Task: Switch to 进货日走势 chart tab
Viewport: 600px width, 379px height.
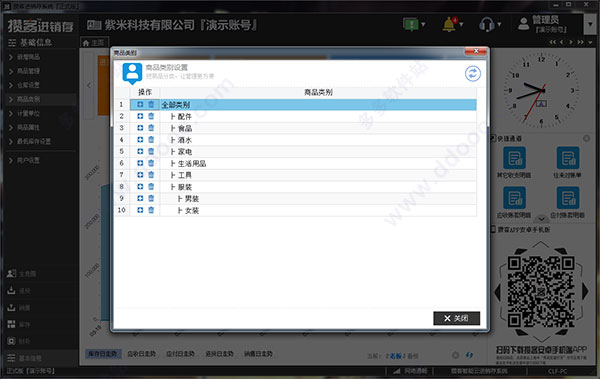Action: coord(219,354)
